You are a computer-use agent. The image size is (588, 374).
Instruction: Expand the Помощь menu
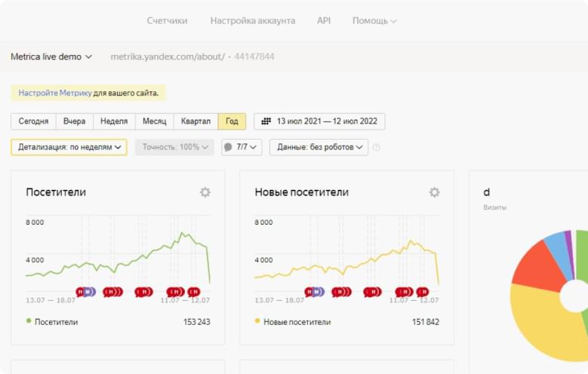tap(374, 21)
